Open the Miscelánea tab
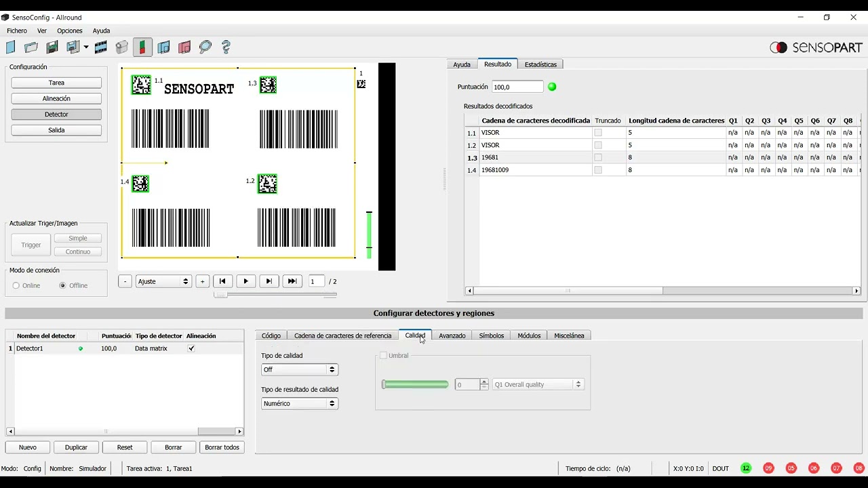This screenshot has height=488, width=868. pyautogui.click(x=569, y=335)
